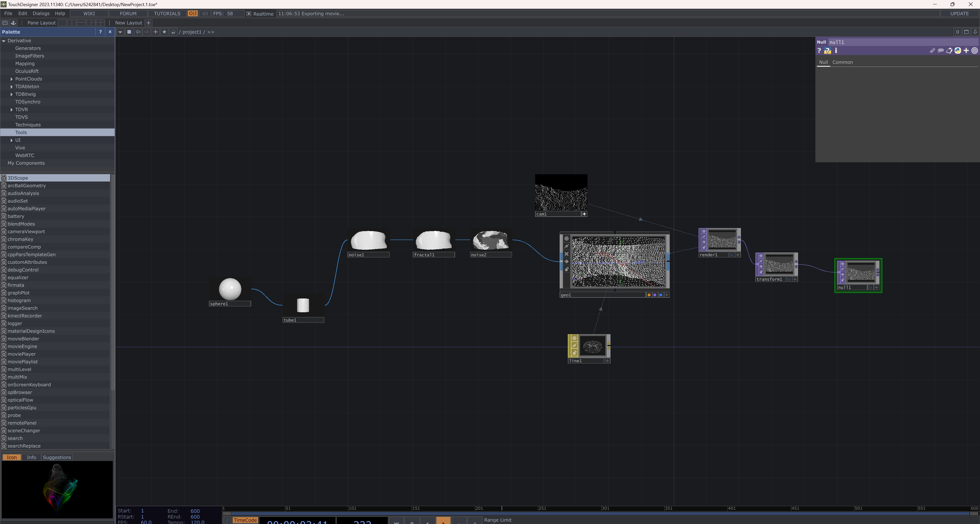Image resolution: width=980 pixels, height=524 pixels.
Task: Click the home network icon in the path bar
Action: [x=173, y=32]
